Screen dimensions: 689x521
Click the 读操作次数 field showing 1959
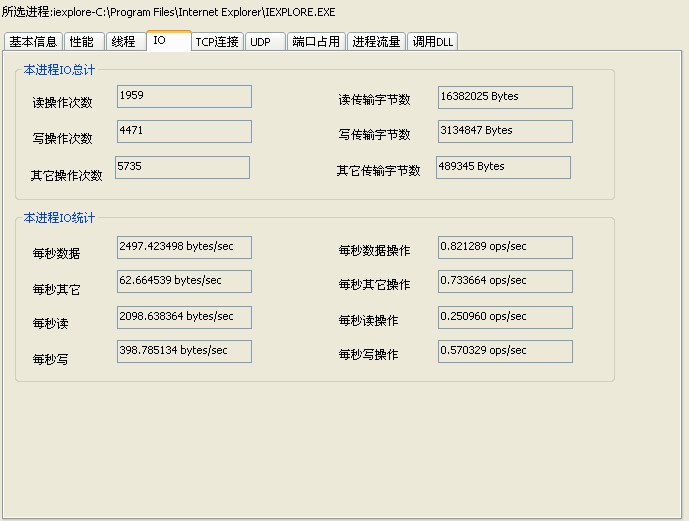[184, 97]
